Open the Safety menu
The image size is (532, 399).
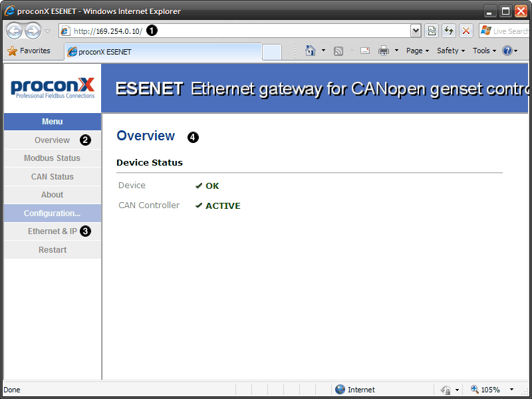tap(451, 51)
